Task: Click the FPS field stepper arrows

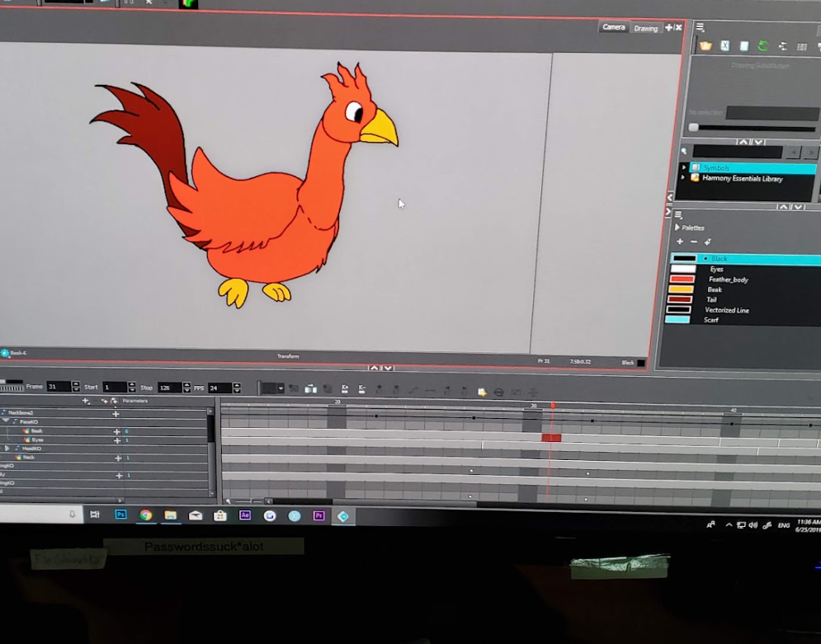Action: 237,388
